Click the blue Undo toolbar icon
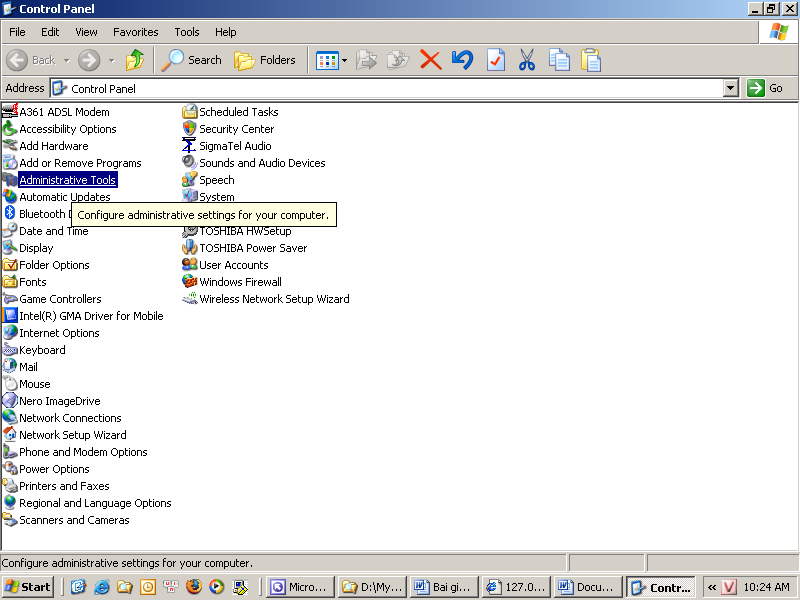Screen dimensions: 800x600 (x=463, y=60)
